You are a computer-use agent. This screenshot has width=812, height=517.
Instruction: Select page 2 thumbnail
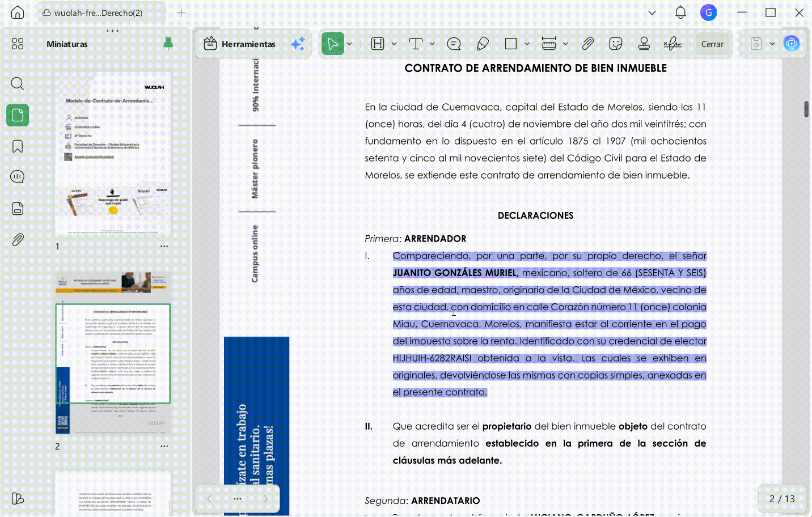click(x=113, y=353)
